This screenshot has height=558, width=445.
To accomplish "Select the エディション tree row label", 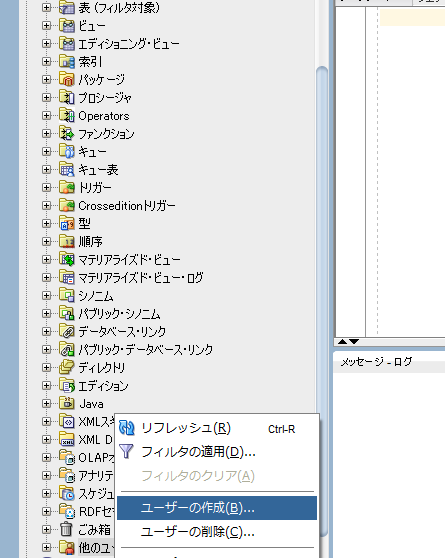I will (x=103, y=386).
